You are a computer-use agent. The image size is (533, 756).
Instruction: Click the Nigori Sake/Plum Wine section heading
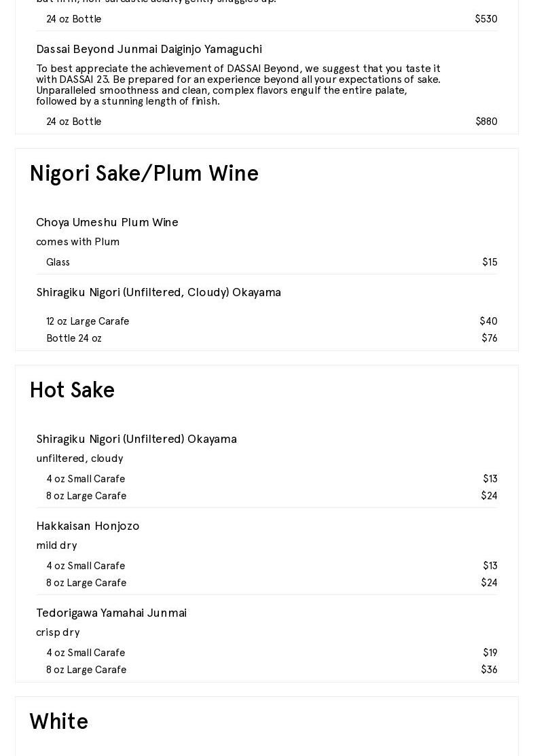tap(144, 174)
